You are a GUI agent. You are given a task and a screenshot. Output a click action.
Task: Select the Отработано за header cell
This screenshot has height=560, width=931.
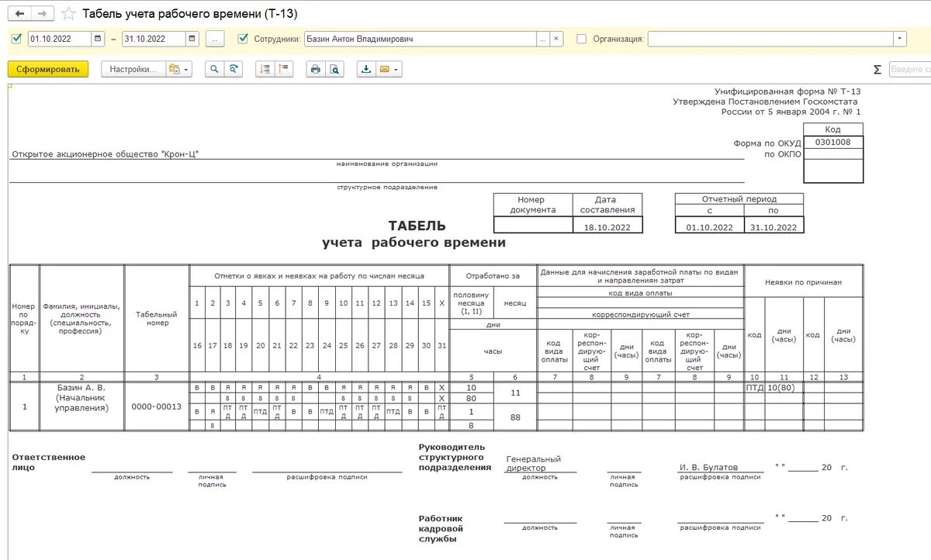click(493, 275)
